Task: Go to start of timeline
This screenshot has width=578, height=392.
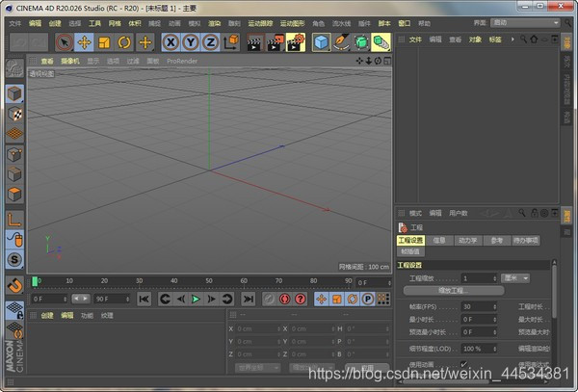Action: point(144,299)
